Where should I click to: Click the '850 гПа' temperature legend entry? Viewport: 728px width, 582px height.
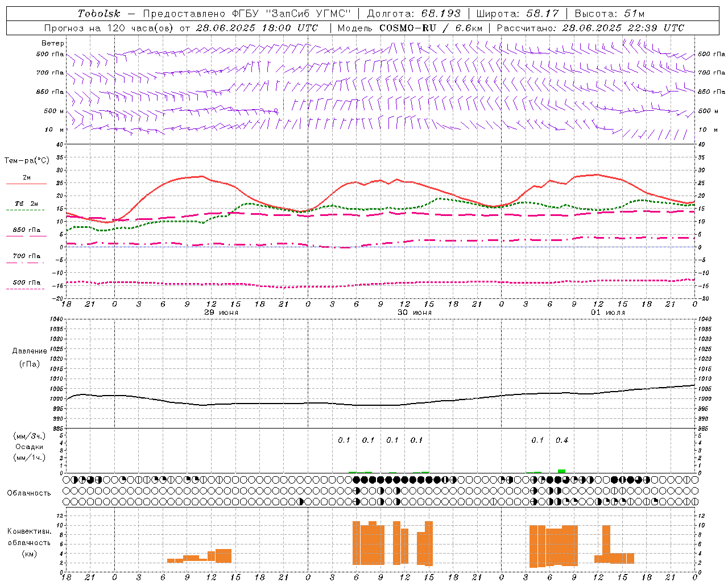27,232
